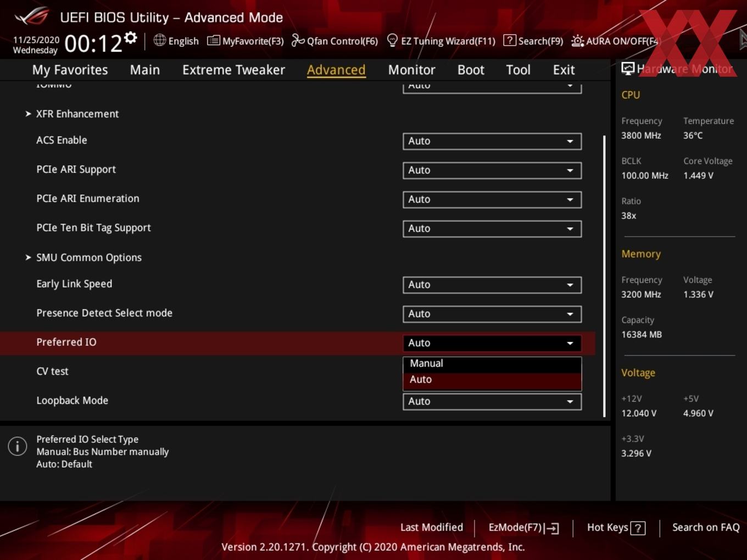Viewport: 747px width, 560px height.
Task: Click EzMode(F7) label
Action: click(x=515, y=528)
